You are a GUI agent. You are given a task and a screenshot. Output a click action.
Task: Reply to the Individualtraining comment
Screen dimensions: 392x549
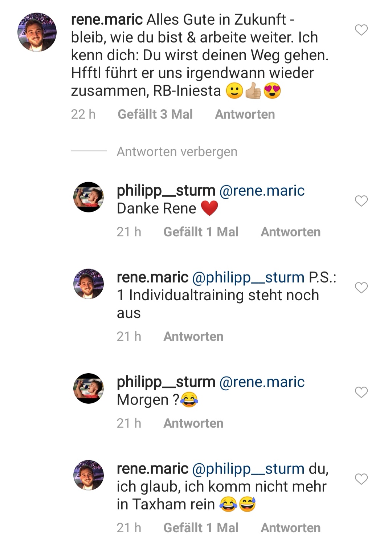(193, 337)
